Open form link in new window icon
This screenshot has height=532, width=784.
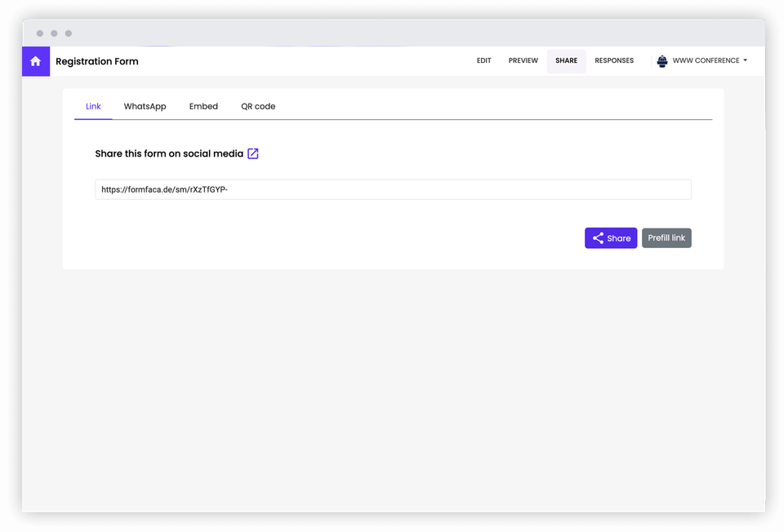pyautogui.click(x=253, y=153)
